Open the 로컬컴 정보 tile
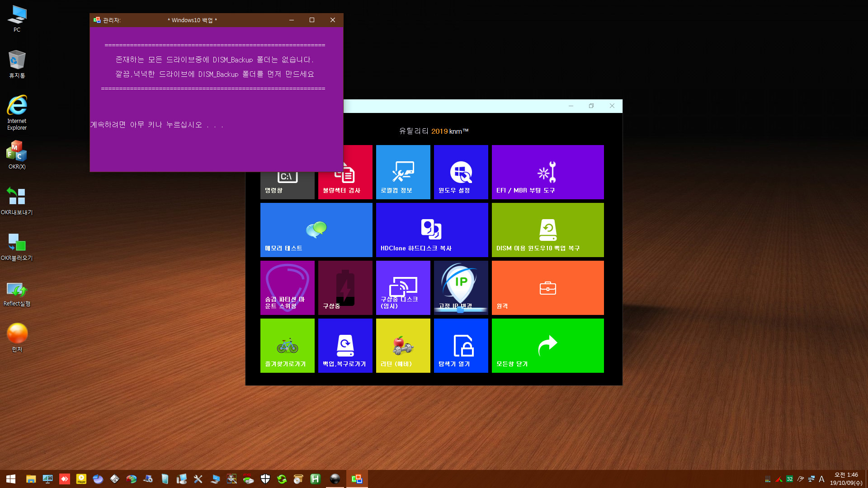868x488 pixels. [x=403, y=172]
